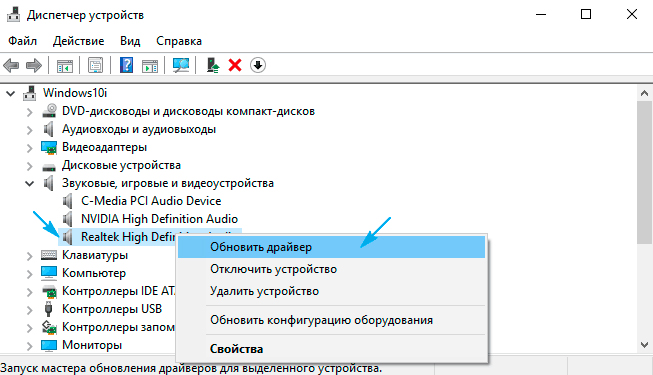Expand the Контроллеры USB category

[x=29, y=310]
